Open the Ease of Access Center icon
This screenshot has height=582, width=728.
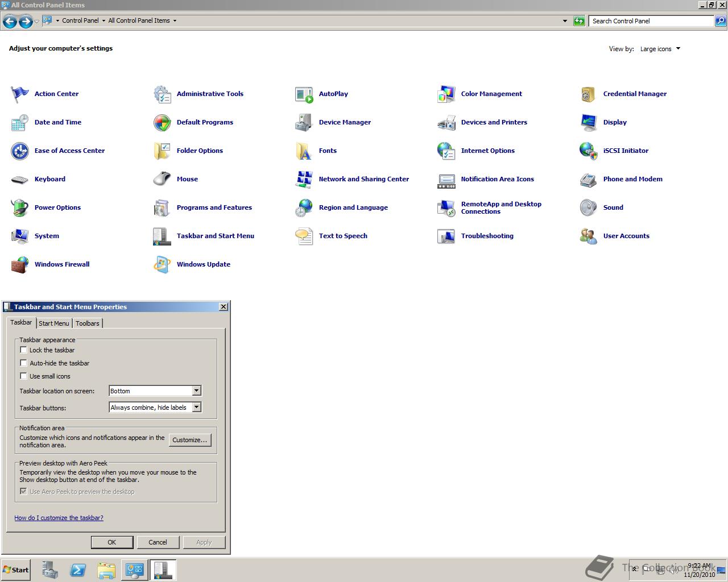(20, 151)
